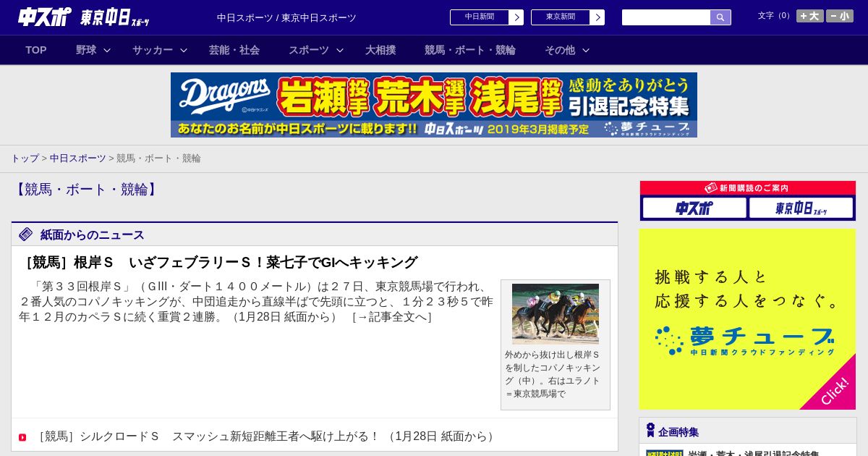The image size is (868, 456).
Task: Open 芸能・社会 navigation item
Action: (x=234, y=50)
